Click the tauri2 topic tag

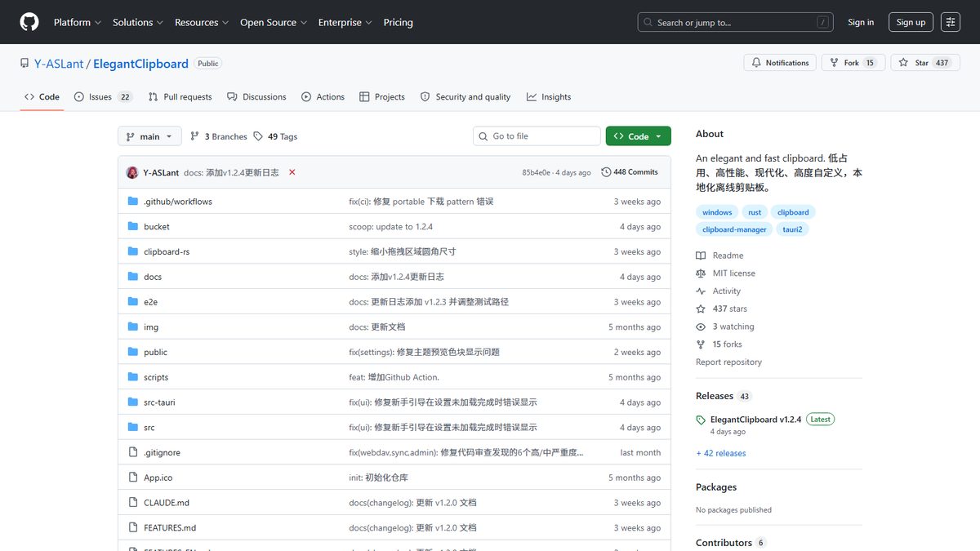click(x=792, y=229)
